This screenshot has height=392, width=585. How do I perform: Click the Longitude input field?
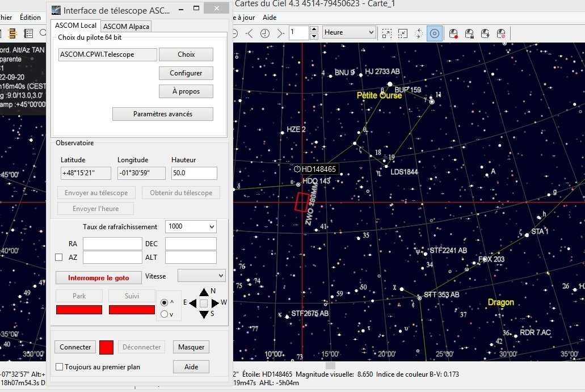tap(141, 173)
